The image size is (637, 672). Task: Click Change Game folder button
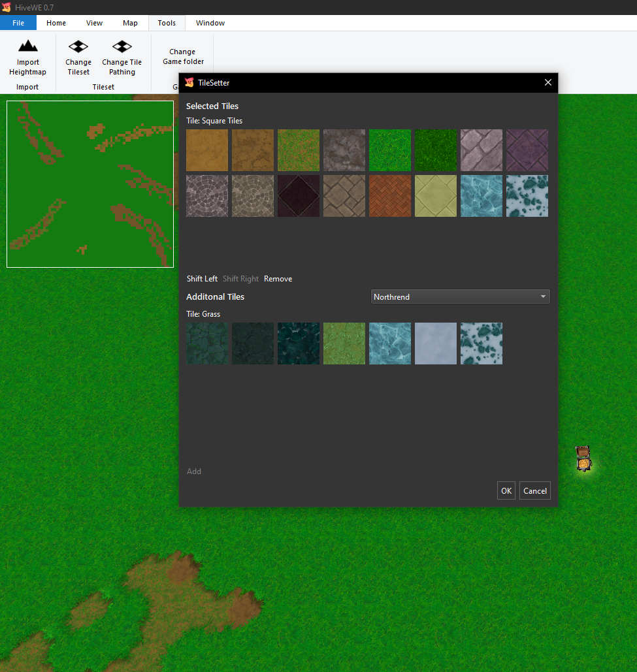coord(183,57)
